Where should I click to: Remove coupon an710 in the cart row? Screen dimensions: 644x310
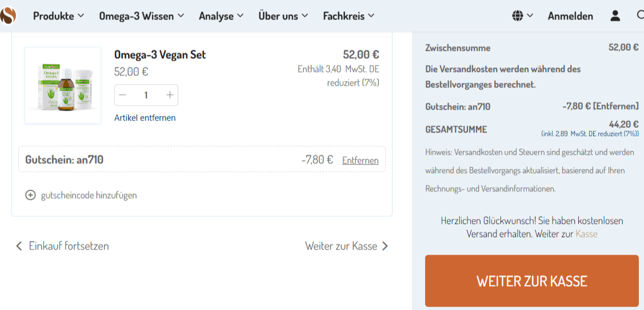[360, 160]
